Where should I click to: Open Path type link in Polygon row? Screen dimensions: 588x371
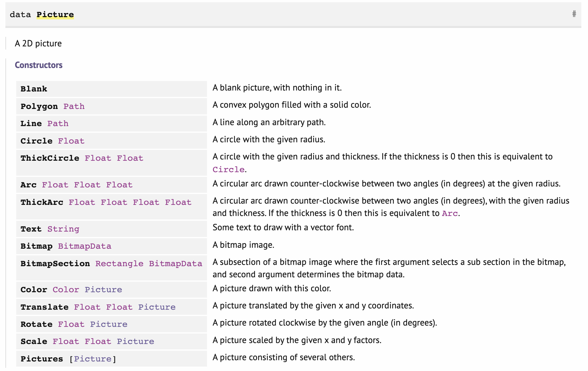pos(74,106)
